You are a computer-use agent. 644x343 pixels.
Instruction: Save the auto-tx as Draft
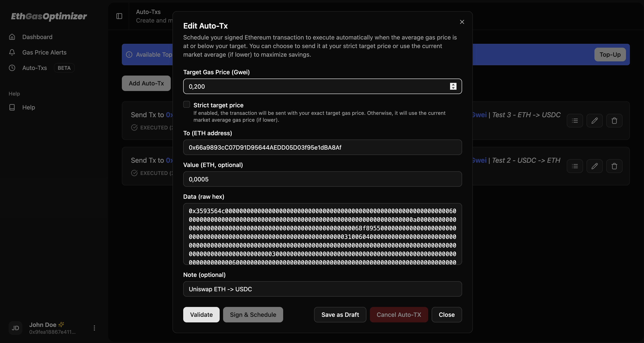tap(340, 314)
